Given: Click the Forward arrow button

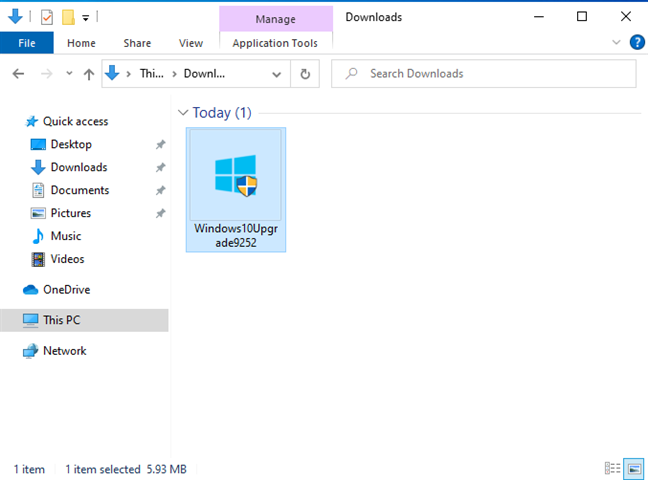Looking at the screenshot, I should click(x=47, y=74).
